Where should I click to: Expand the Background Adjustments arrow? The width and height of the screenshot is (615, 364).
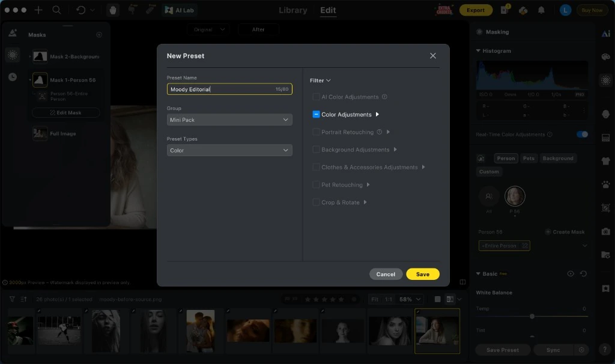tap(395, 150)
